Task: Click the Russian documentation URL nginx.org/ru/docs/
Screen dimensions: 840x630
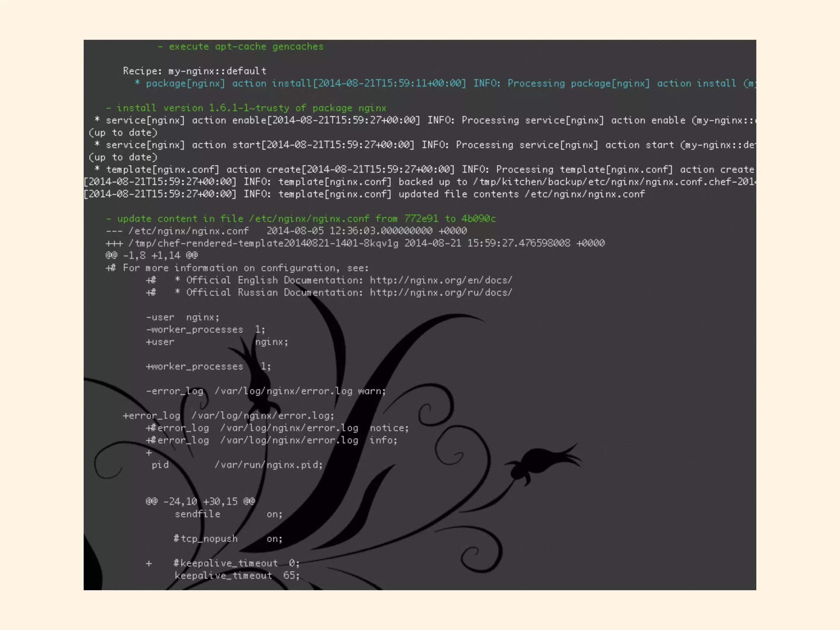Action: coord(441,293)
